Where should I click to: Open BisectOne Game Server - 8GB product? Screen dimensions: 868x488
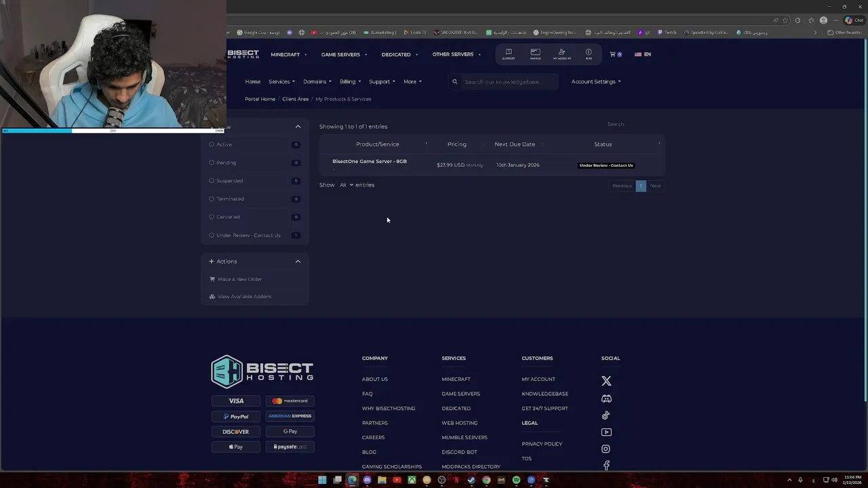pyautogui.click(x=370, y=161)
